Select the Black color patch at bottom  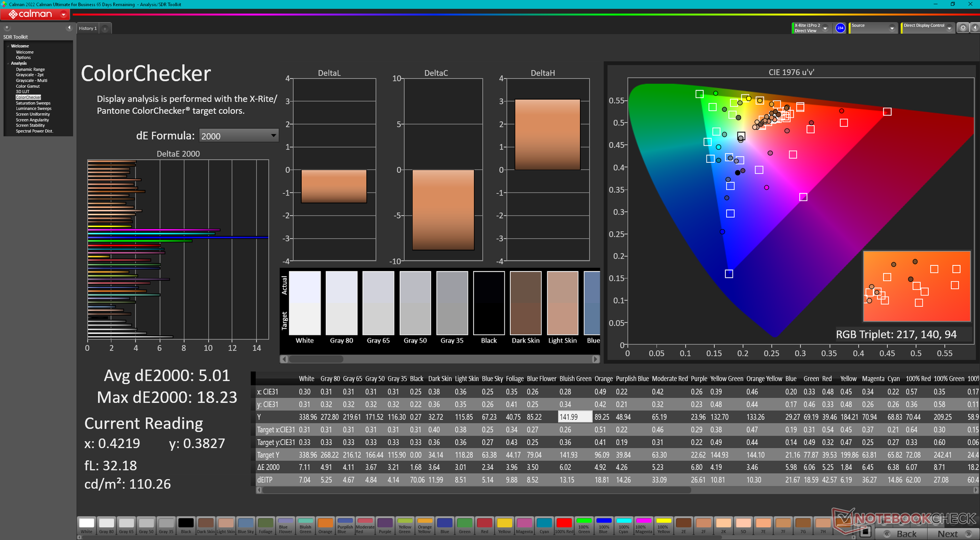(186, 526)
